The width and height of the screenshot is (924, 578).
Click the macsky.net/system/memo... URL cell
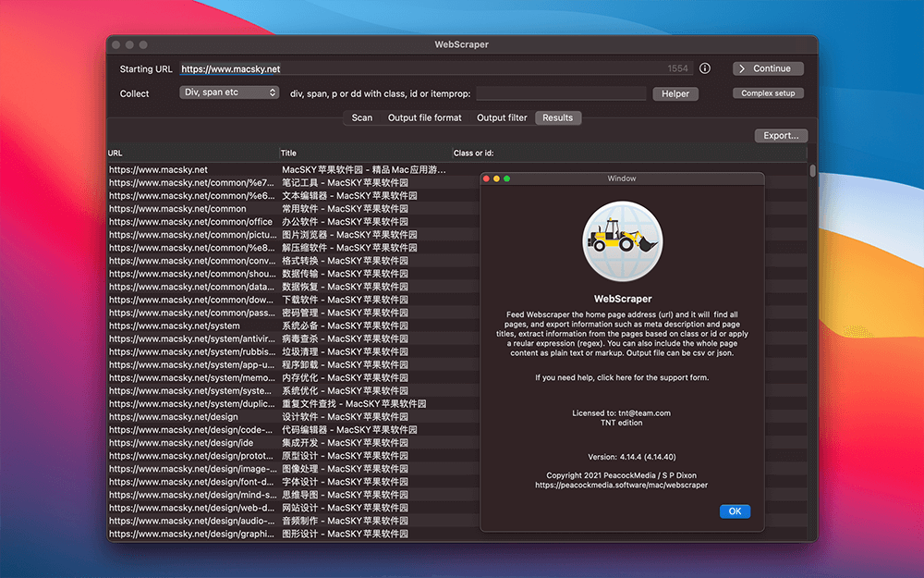(x=193, y=377)
